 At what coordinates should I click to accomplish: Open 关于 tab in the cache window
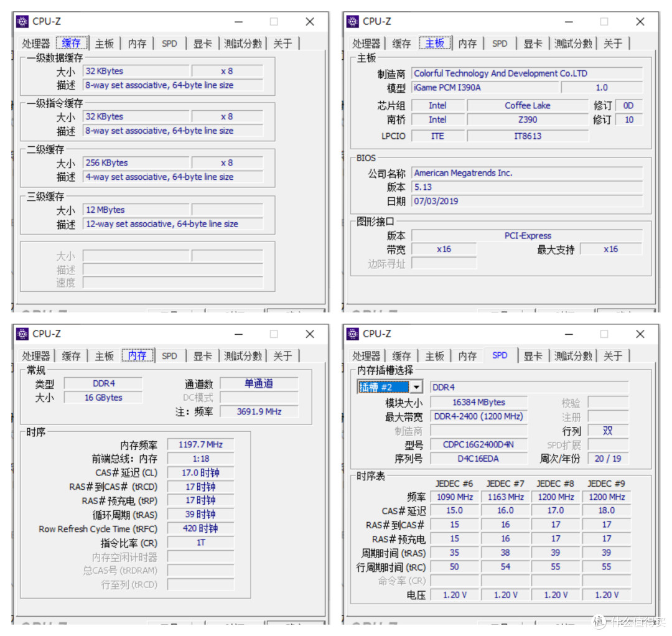[x=283, y=44]
